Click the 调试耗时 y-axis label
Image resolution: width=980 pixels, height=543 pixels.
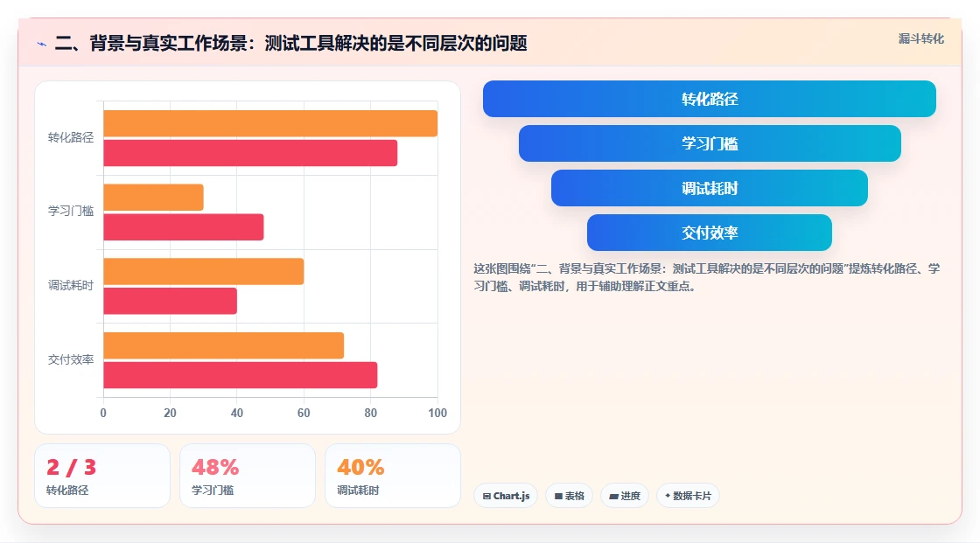71,286
